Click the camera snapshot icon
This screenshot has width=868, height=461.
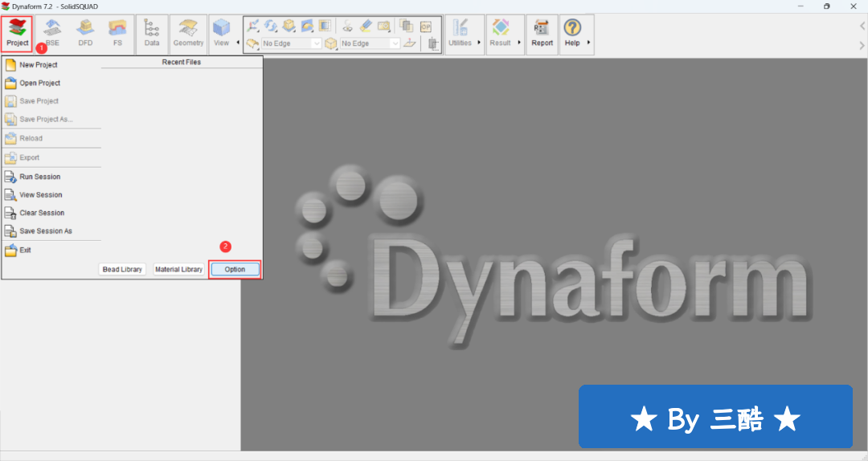point(383,26)
